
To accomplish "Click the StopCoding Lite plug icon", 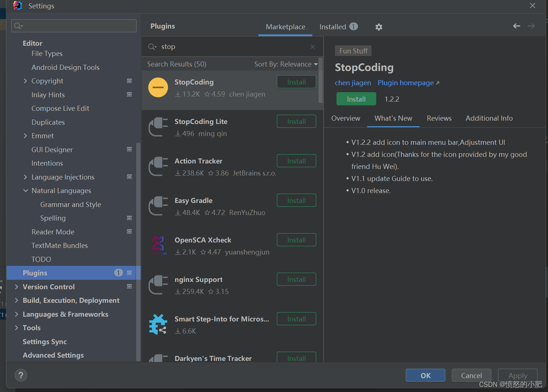I will (x=158, y=127).
